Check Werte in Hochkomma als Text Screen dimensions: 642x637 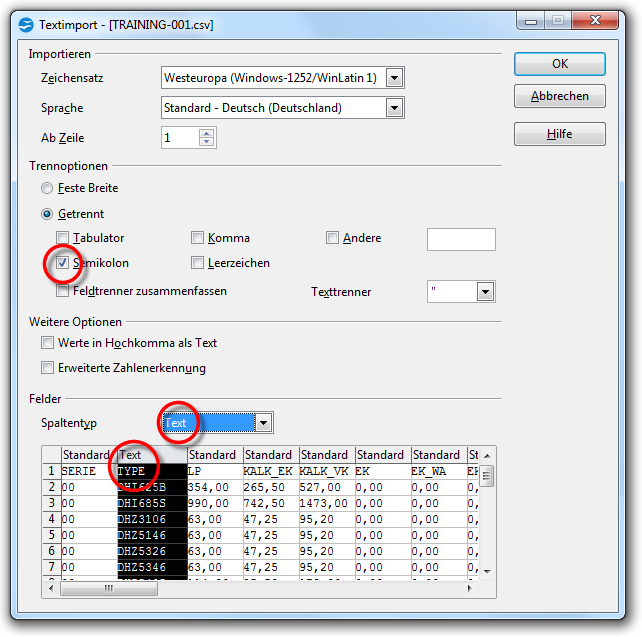(47, 343)
